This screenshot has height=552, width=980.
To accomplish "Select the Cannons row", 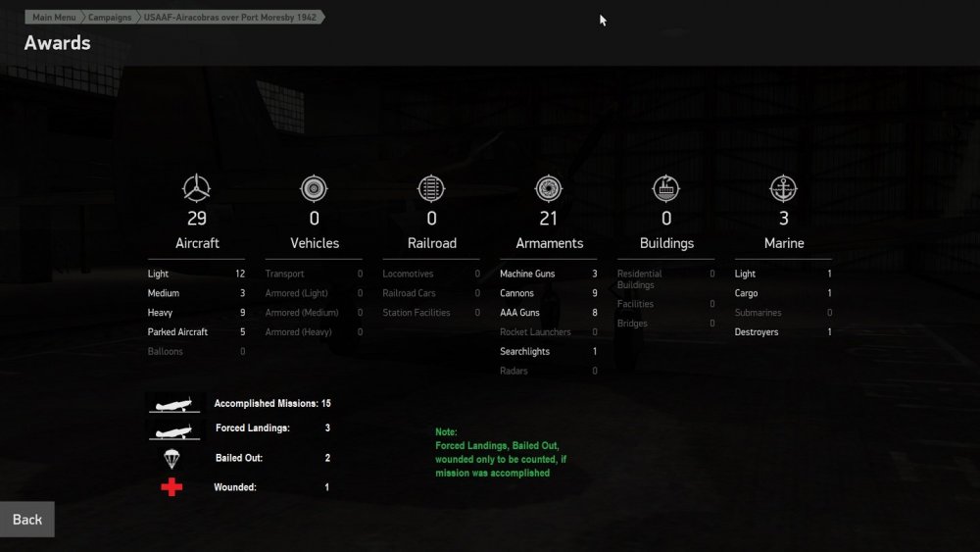I will [549, 293].
